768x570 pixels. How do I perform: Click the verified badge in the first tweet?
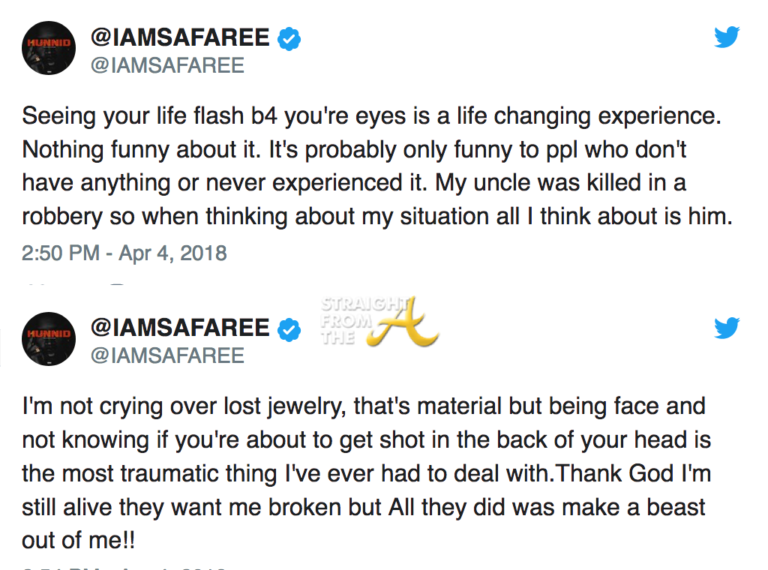[288, 39]
